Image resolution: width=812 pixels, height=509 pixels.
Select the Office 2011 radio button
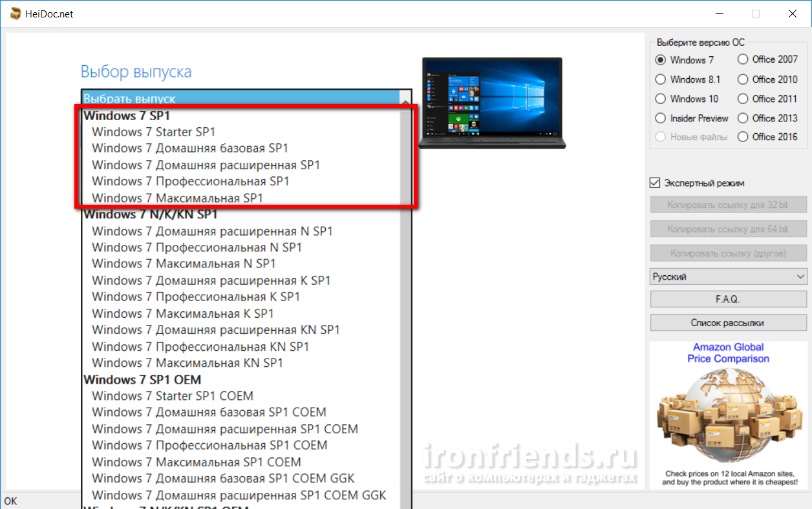pyautogui.click(x=743, y=99)
